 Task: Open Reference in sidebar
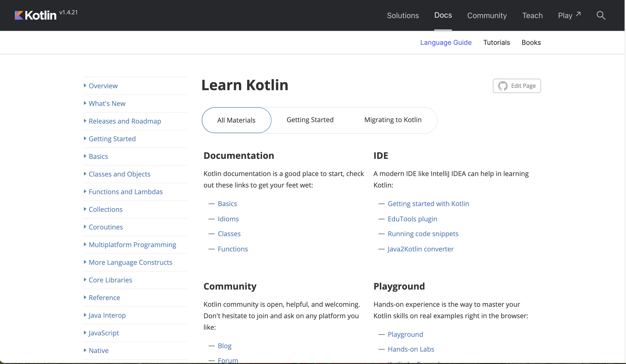(104, 298)
